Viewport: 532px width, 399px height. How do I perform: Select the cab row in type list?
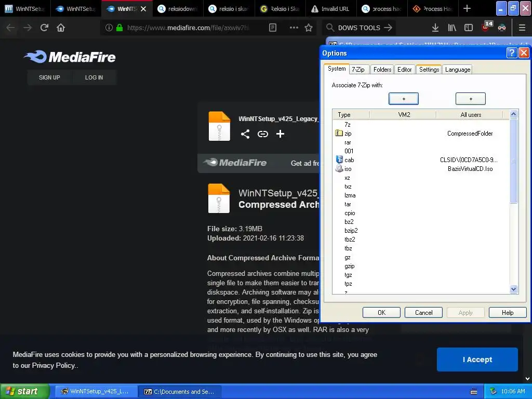coord(421,160)
